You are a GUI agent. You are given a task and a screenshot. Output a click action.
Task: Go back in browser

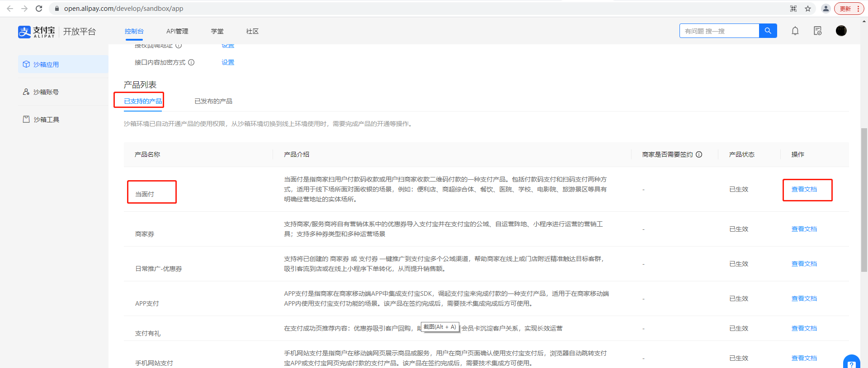click(x=10, y=9)
